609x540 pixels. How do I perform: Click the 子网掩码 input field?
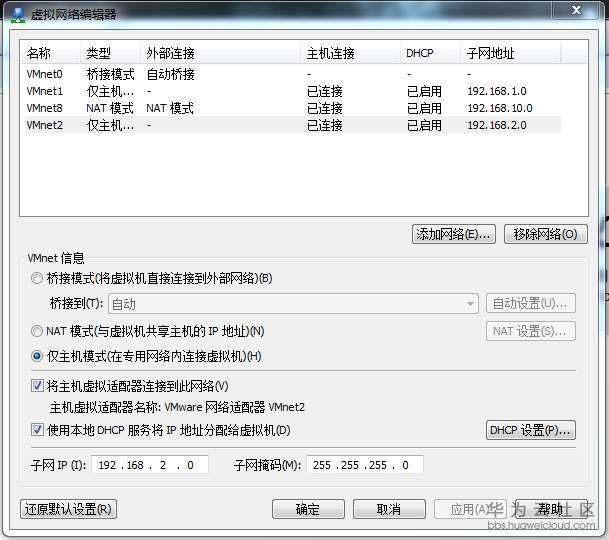tap(365, 465)
